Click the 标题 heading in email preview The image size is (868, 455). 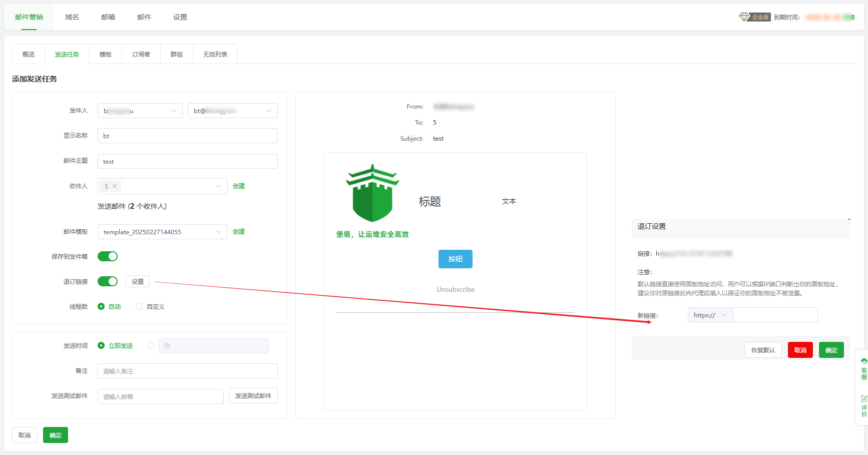[430, 202]
